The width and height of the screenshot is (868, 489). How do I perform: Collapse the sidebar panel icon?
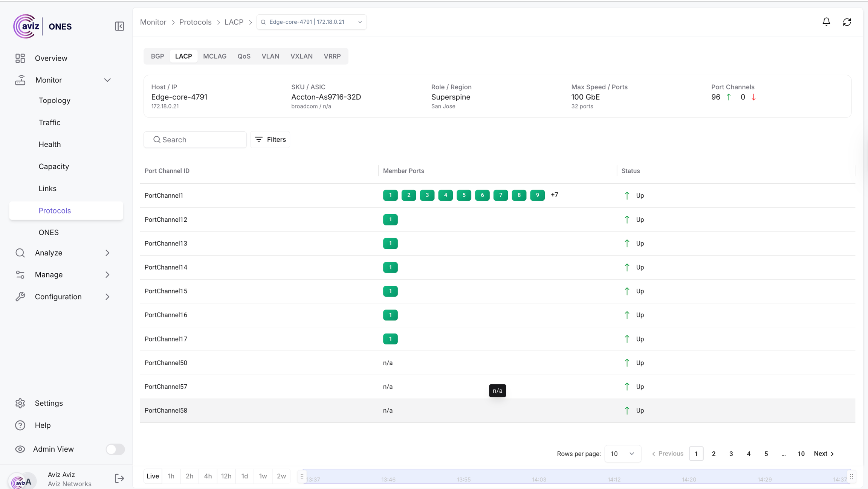click(x=119, y=26)
